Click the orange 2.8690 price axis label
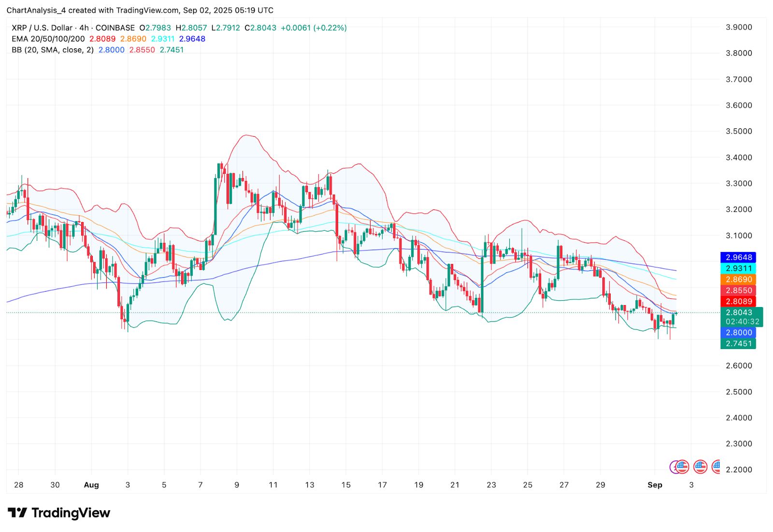This screenshot has width=773, height=532. point(738,280)
